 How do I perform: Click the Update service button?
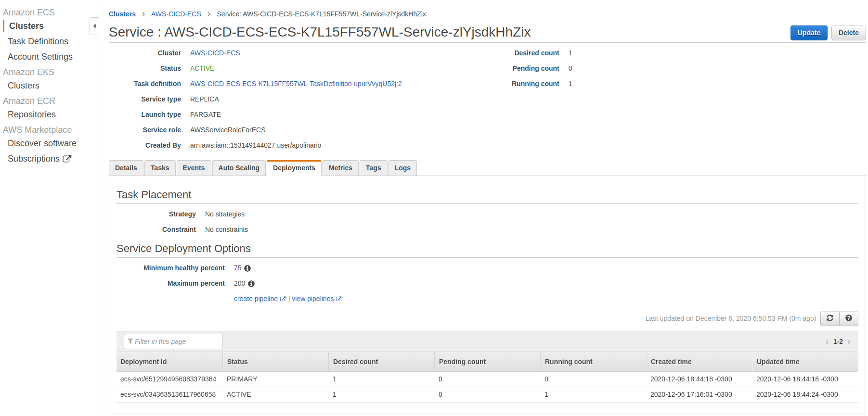(x=809, y=33)
